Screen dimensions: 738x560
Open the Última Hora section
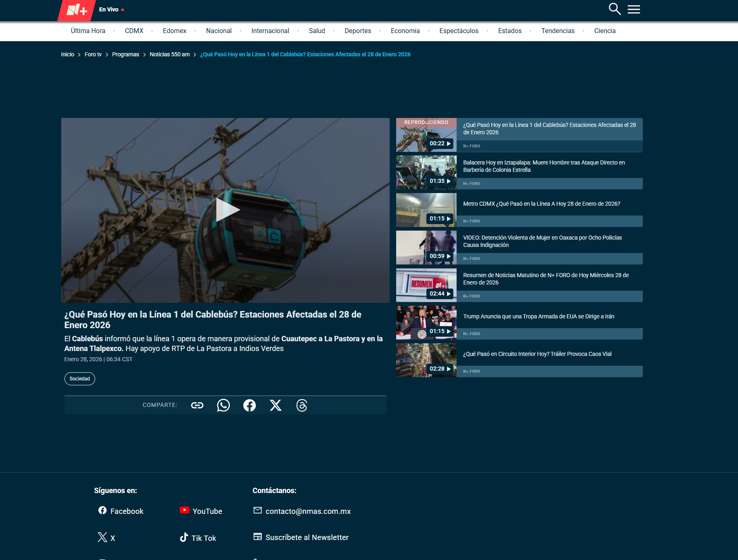tap(88, 31)
